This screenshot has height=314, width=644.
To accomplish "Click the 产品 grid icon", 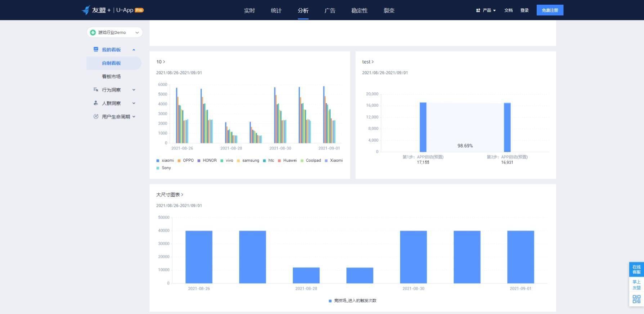I will click(478, 10).
